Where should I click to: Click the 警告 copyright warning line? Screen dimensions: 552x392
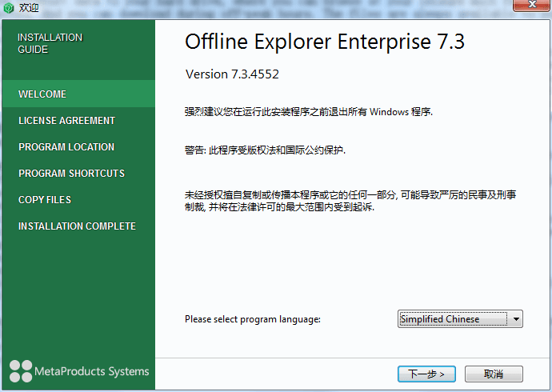tap(265, 150)
